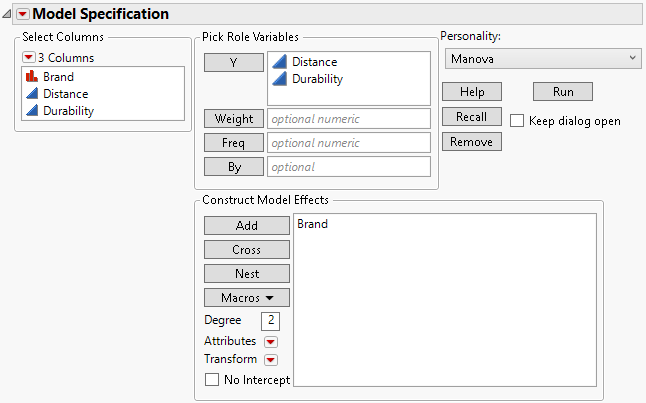
Task: Select the Brand nominal column icon
Action: pos(29,76)
